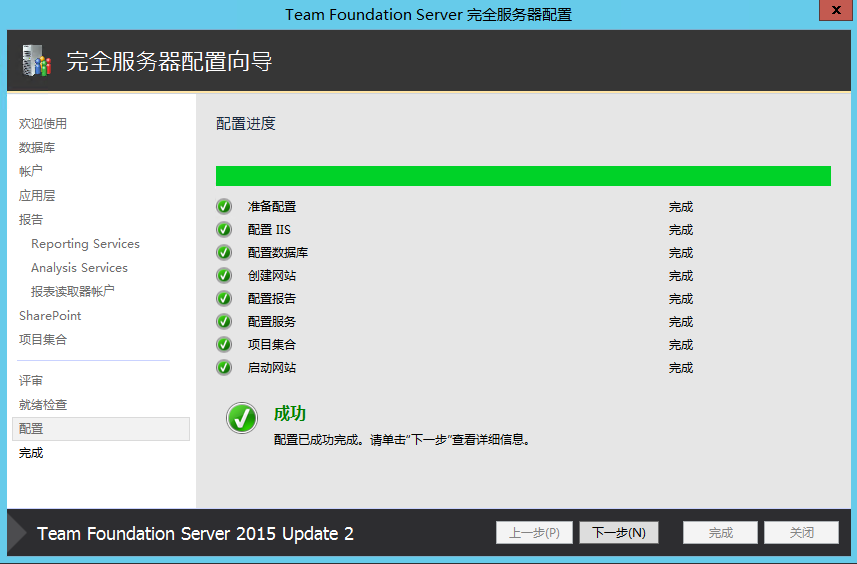Select 数据库 in the sidebar
The height and width of the screenshot is (564, 857).
(x=37, y=148)
